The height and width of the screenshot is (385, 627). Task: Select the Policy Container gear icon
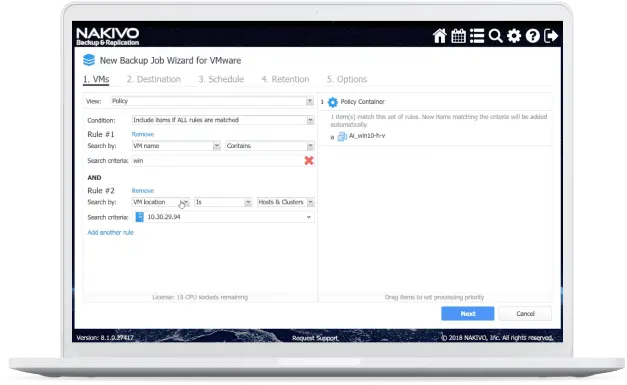(x=333, y=102)
